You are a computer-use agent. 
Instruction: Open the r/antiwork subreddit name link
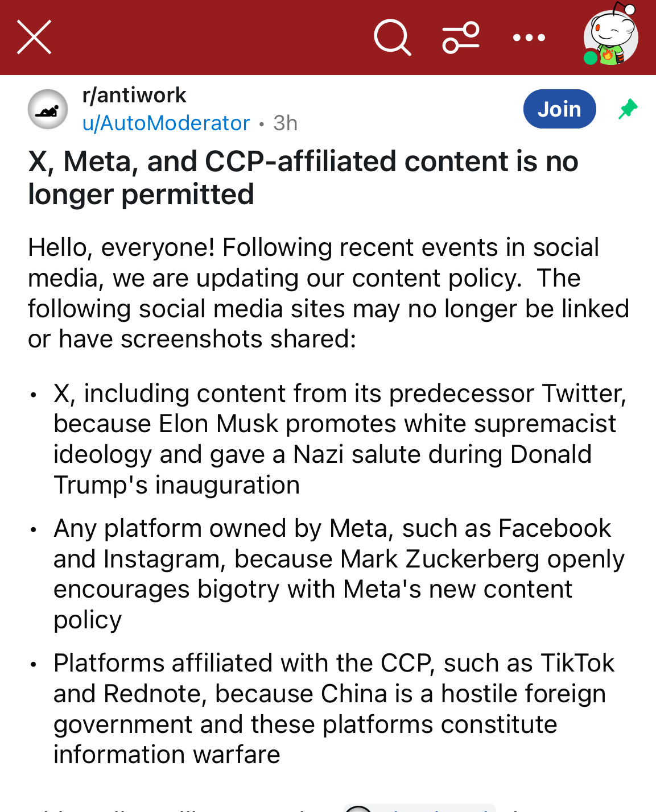click(134, 95)
